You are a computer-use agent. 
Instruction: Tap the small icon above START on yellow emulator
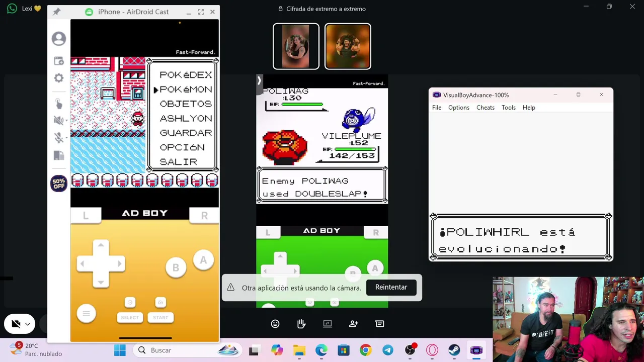coord(160,302)
